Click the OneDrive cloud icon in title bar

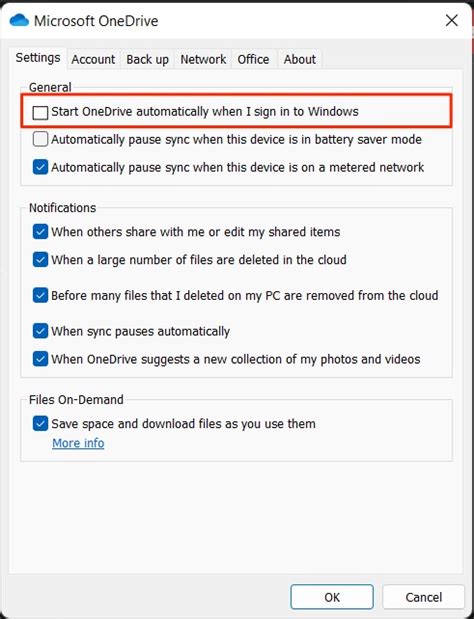[x=19, y=20]
